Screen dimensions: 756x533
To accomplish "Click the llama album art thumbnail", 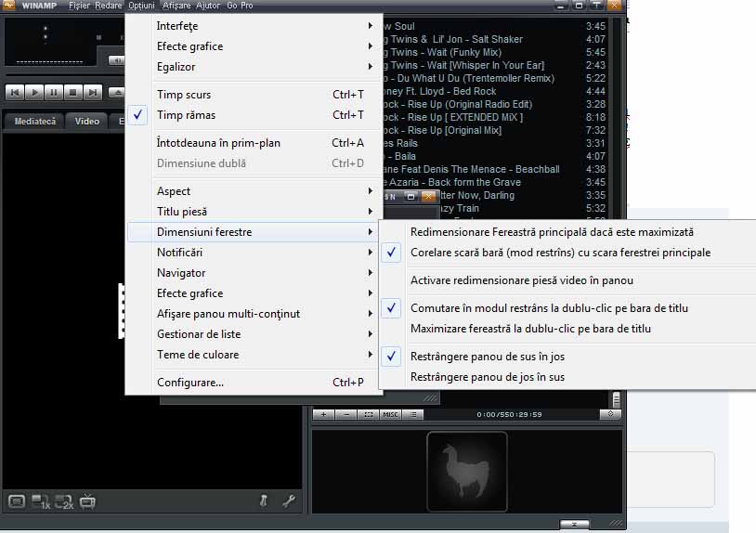I will pyautogui.click(x=467, y=472).
